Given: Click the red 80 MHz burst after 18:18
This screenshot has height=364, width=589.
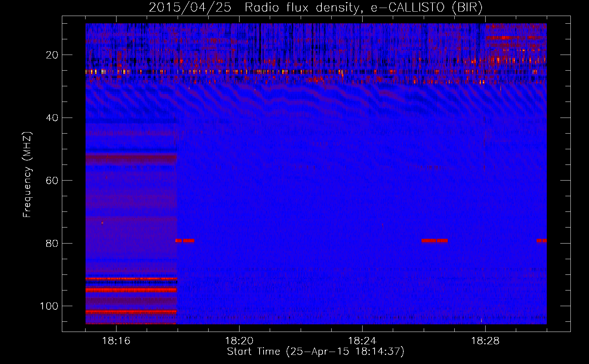Looking at the screenshot, I should click(x=185, y=241).
